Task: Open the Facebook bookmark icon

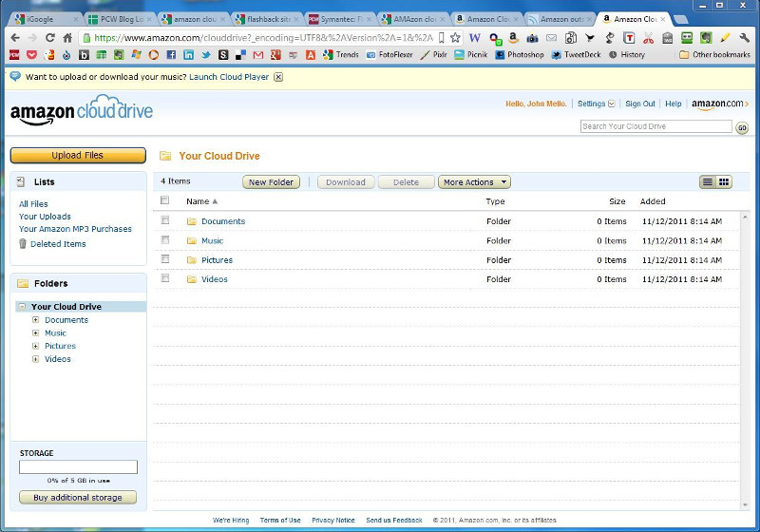Action: point(171,55)
